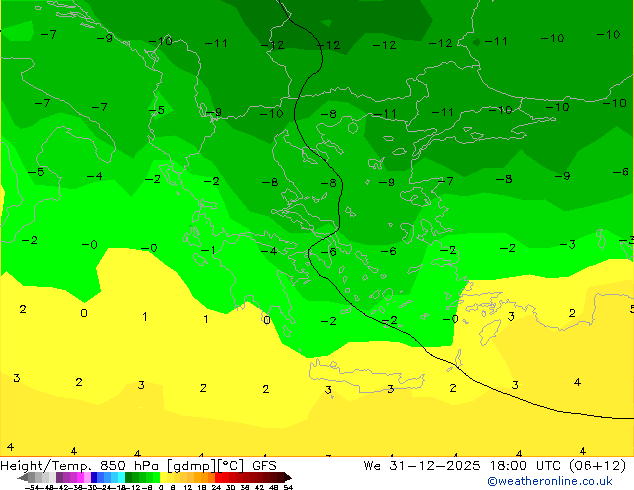Viewport: 634px width, 490px height.
Task: Click the "Height/Temp." title text
Action: pos(45,466)
